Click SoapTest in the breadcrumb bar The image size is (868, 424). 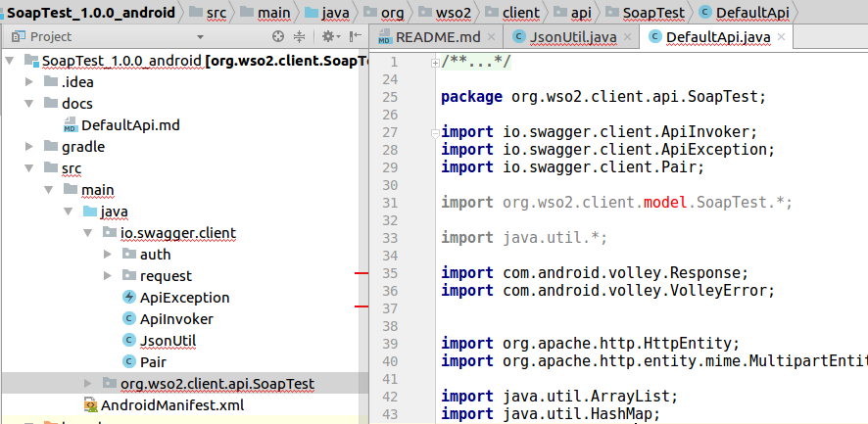(653, 13)
